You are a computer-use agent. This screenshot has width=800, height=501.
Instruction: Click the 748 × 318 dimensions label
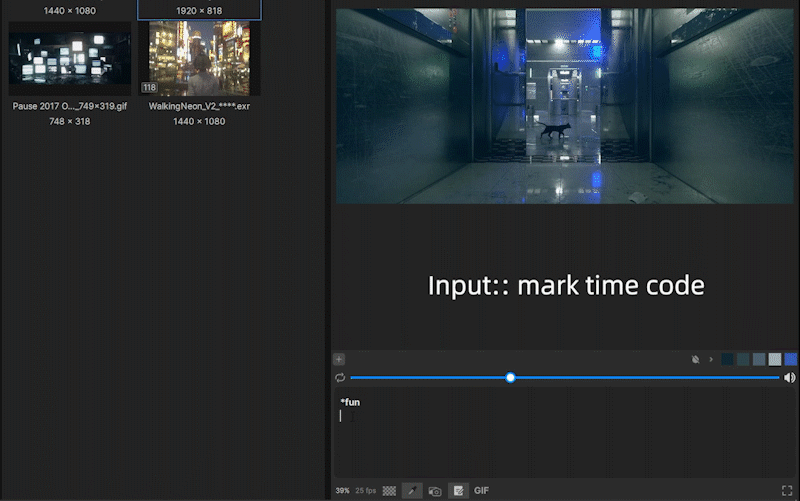[70, 121]
